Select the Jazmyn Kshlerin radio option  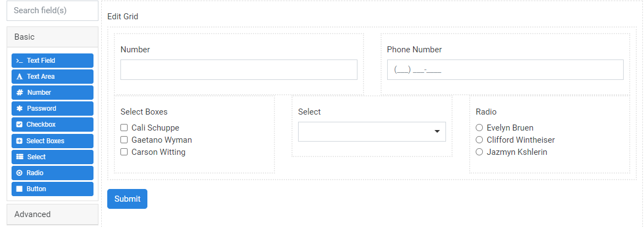[x=479, y=152]
